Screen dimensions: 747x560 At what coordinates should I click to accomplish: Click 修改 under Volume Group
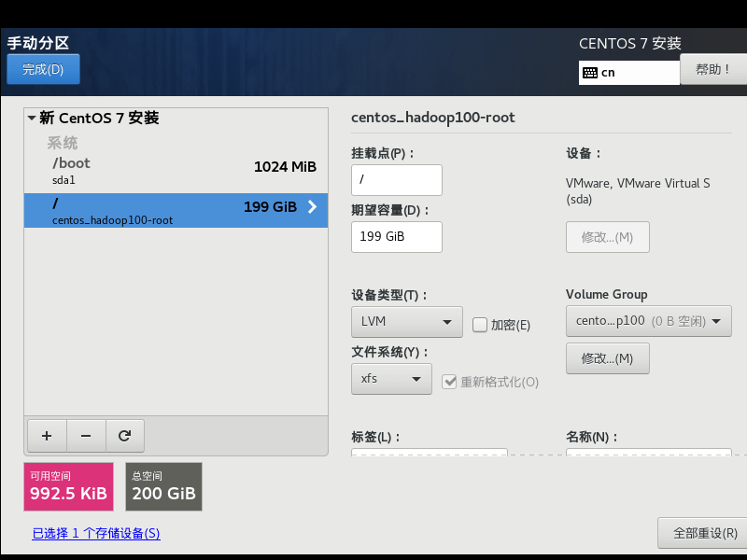[x=607, y=357]
